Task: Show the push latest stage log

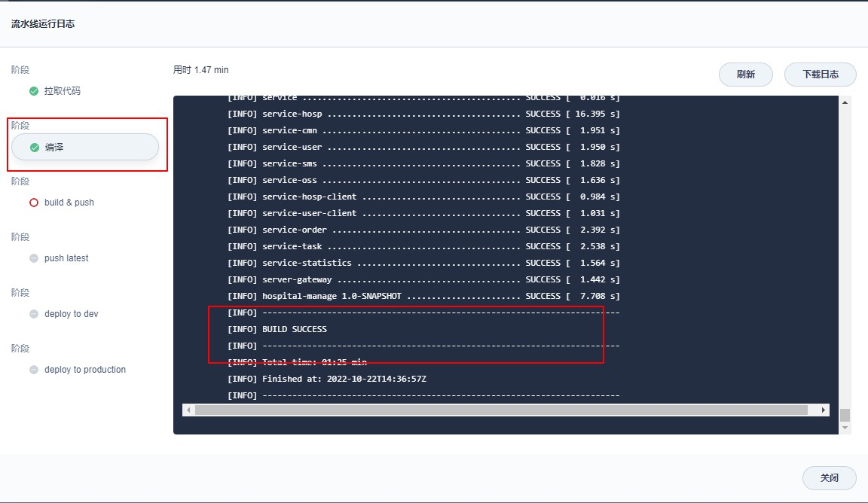Action: (x=66, y=258)
